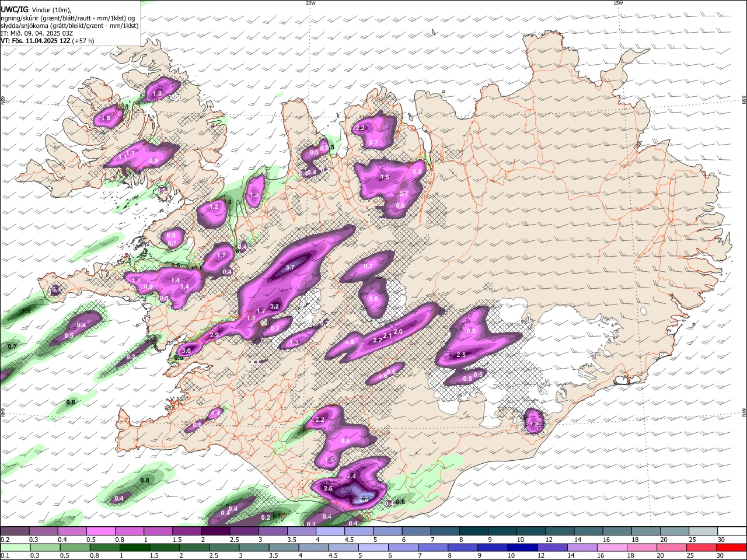This screenshot has width=747, height=560.
Task: Click the 2.9 precipitation value on the map
Action: [x=214, y=335]
